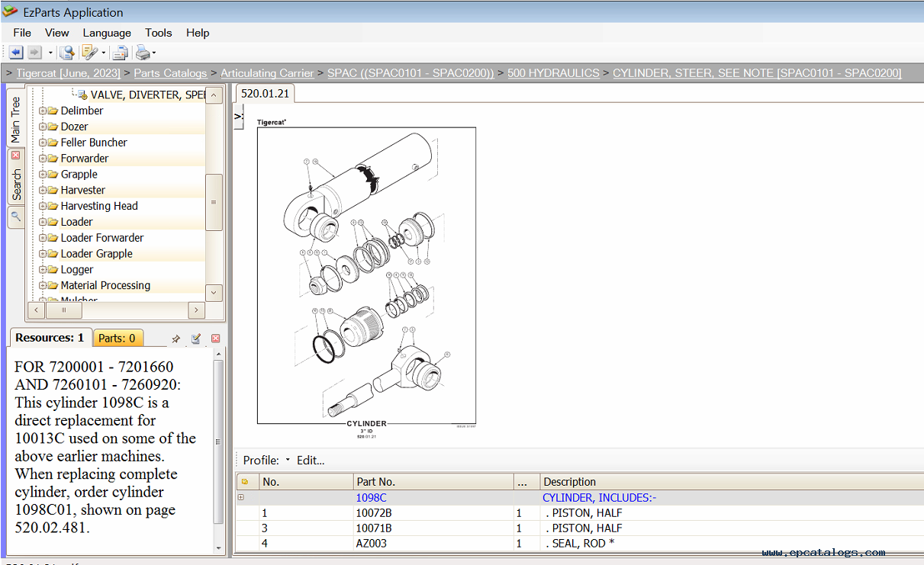Select Logger in the tree
Viewport: 924px width, 565px height.
click(x=77, y=270)
